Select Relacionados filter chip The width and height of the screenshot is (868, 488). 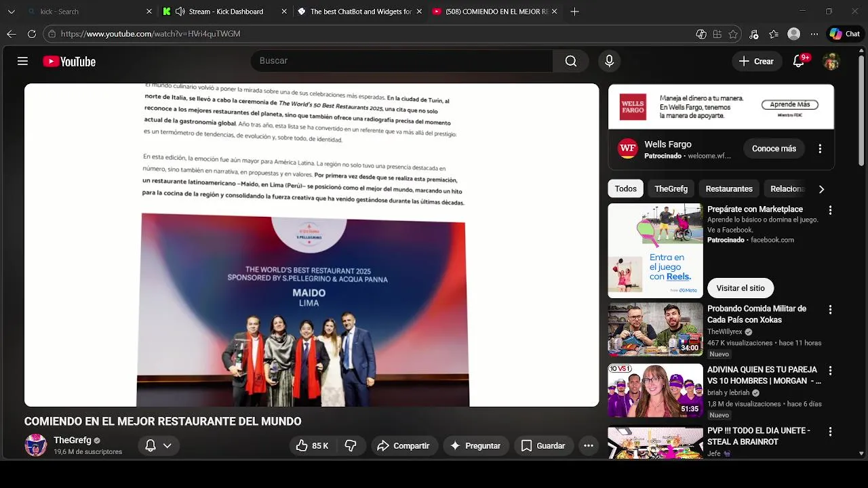click(x=787, y=188)
